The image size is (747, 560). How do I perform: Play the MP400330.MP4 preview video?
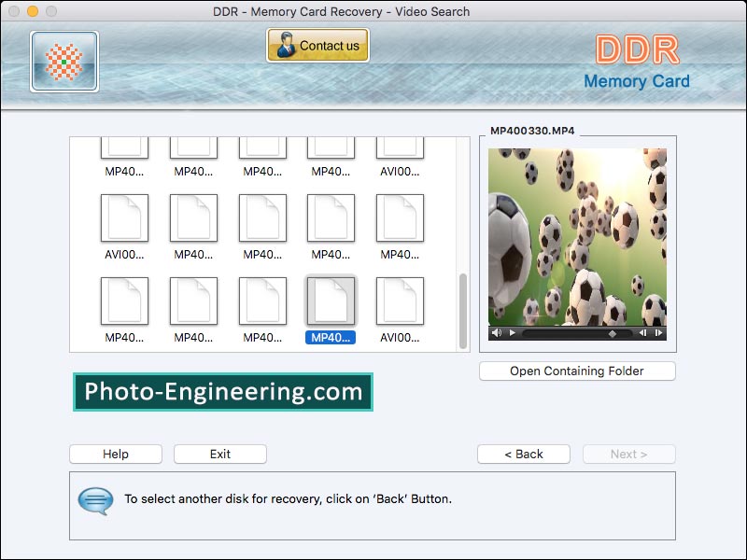click(x=513, y=332)
